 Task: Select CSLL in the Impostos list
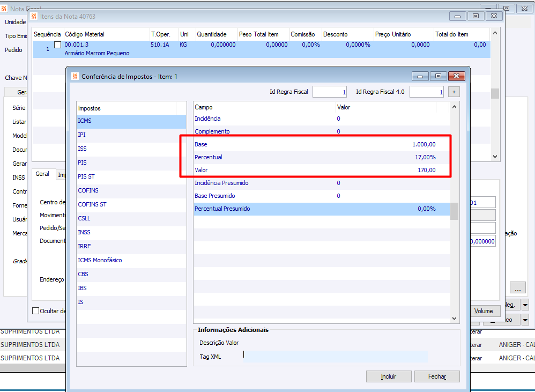click(131, 218)
